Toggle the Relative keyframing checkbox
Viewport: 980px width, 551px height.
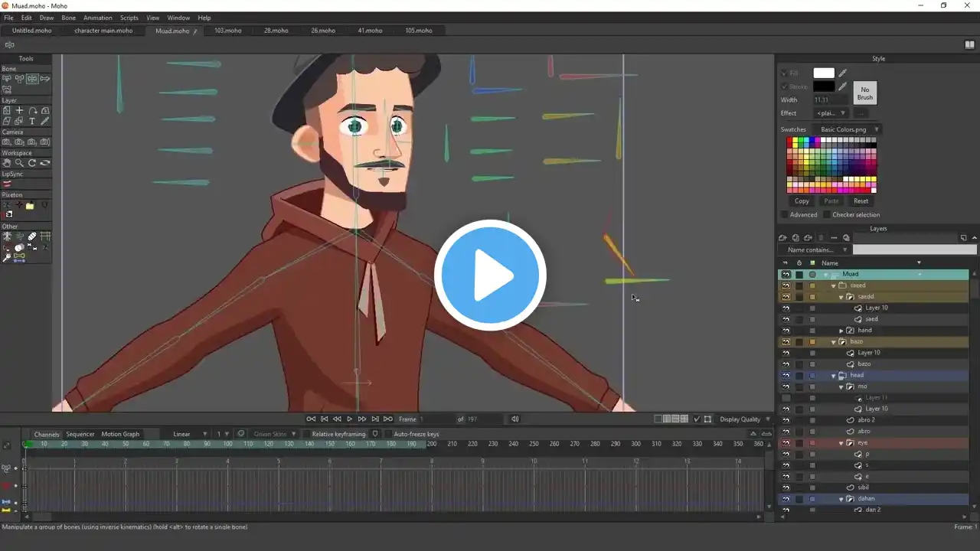coord(306,435)
